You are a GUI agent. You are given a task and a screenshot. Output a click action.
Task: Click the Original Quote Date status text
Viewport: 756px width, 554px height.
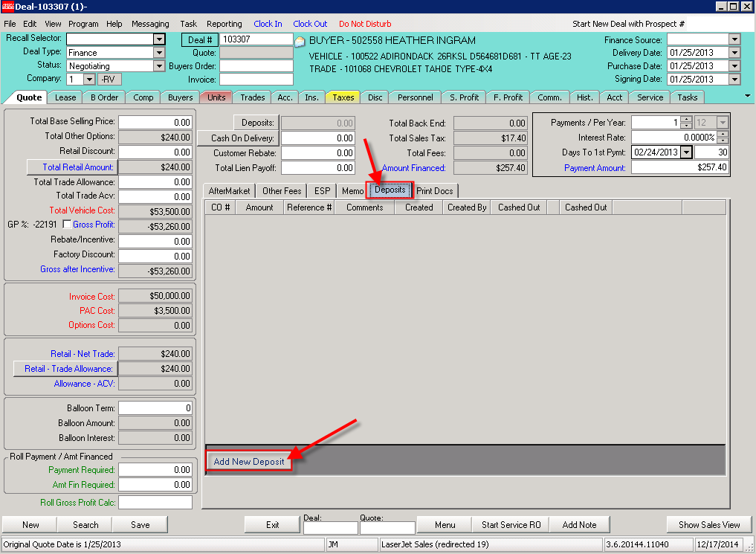tap(62, 544)
